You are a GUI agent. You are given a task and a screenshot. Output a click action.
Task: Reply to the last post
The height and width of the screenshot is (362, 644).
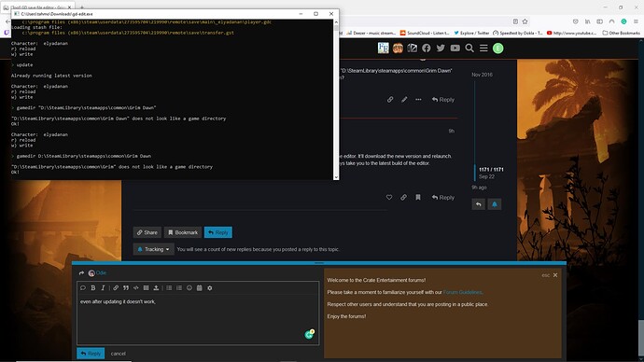(443, 198)
